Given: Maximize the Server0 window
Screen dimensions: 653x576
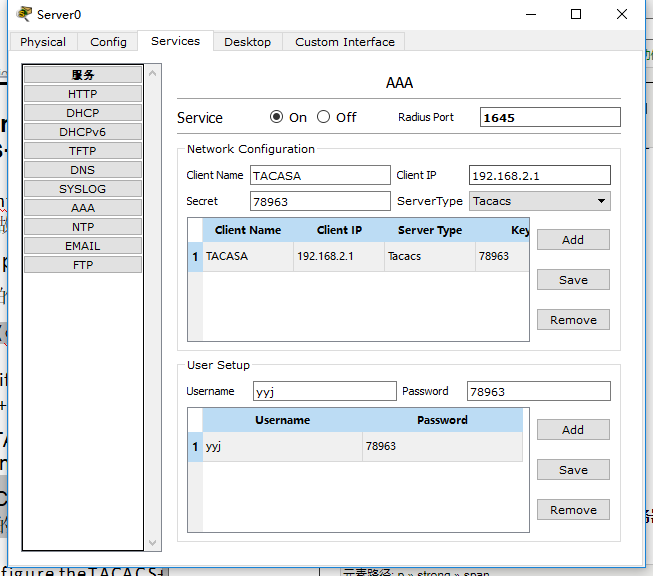Looking at the screenshot, I should tap(576, 14).
